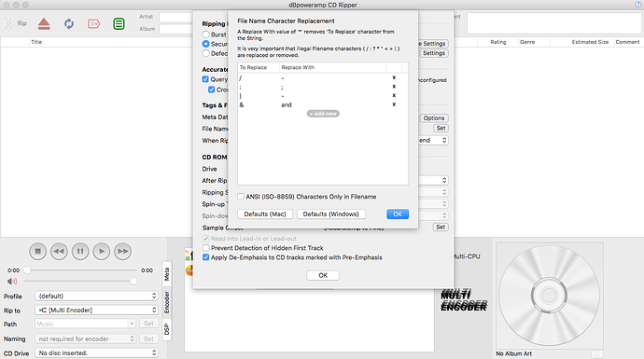This screenshot has height=359, width=644.
Task: Click the Genre column header
Action: click(527, 42)
